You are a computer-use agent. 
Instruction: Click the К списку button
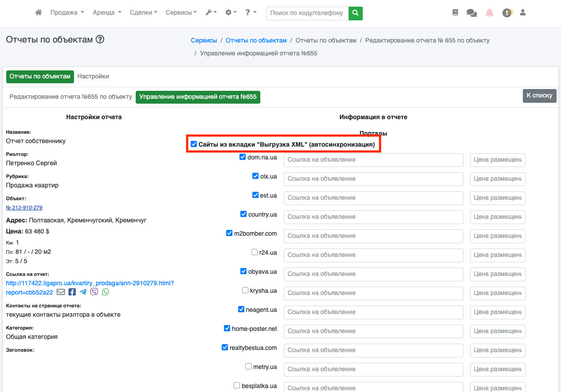point(539,95)
